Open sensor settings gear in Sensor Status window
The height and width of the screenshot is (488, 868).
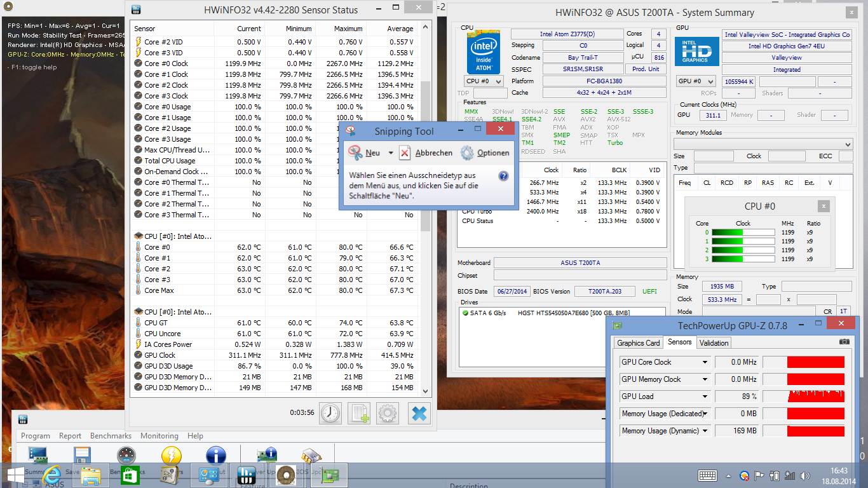[388, 413]
